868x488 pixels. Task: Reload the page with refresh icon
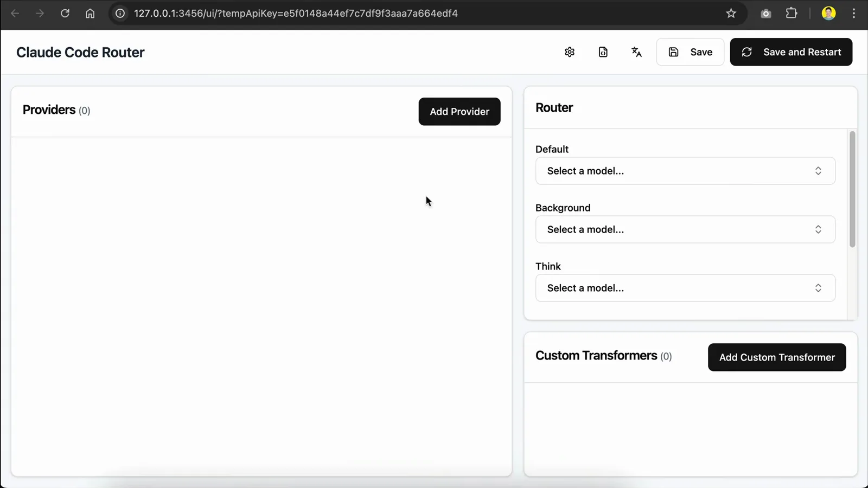click(x=65, y=13)
